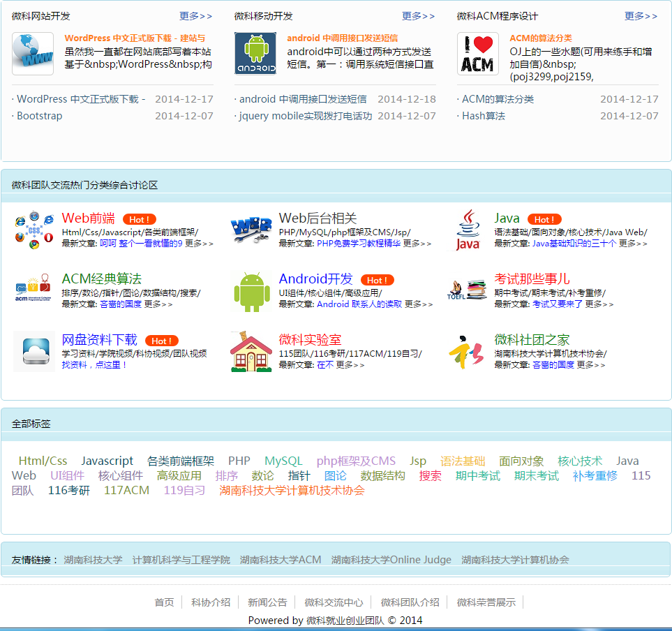
Task: Click the WWW globe website development icon
Action: [33, 54]
